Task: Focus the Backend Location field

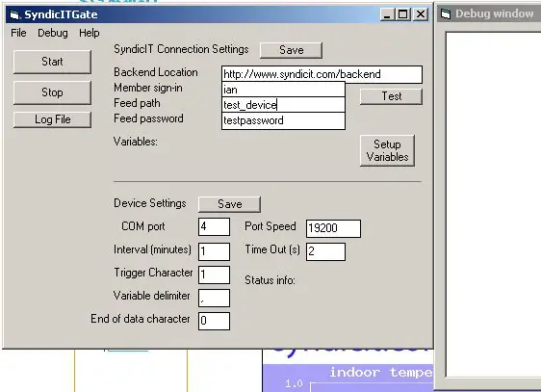Action: pos(322,74)
